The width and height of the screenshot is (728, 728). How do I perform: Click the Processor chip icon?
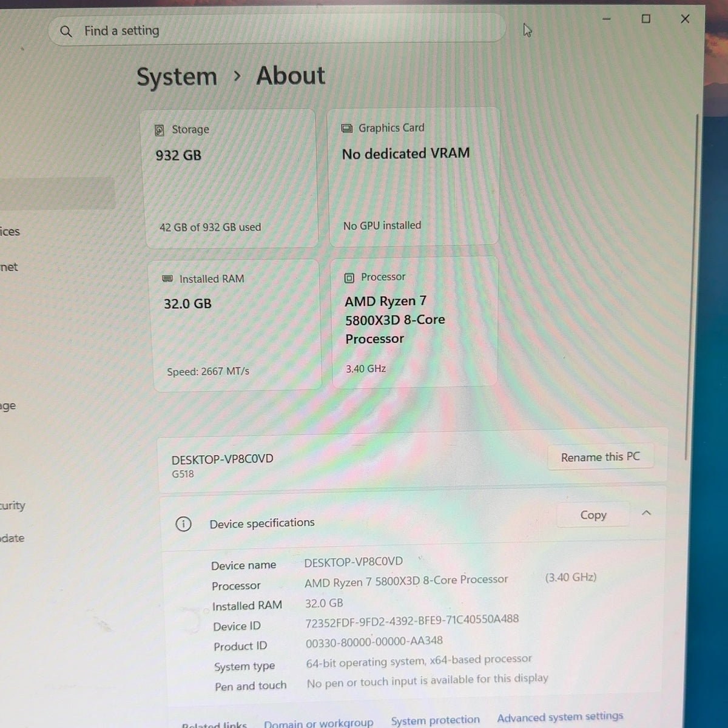pos(349,278)
